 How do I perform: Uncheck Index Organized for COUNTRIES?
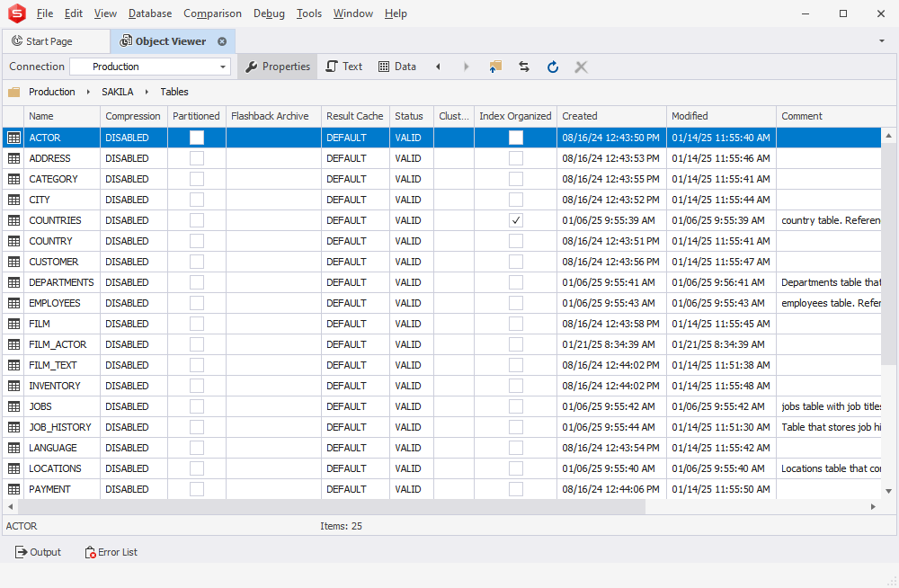click(x=515, y=219)
